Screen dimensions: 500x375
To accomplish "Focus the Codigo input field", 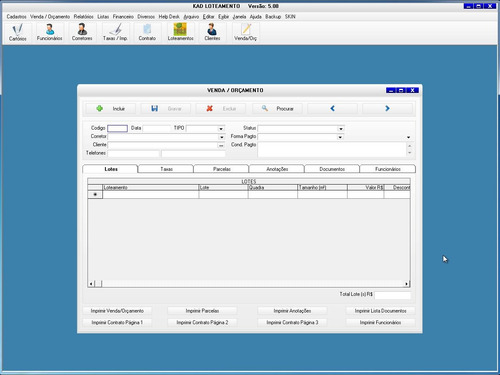I will click(x=117, y=128).
